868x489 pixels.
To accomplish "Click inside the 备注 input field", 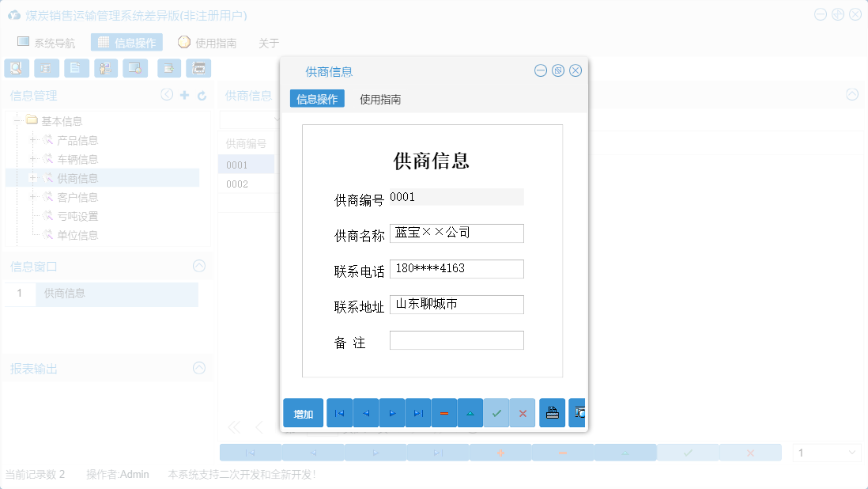I will (456, 339).
